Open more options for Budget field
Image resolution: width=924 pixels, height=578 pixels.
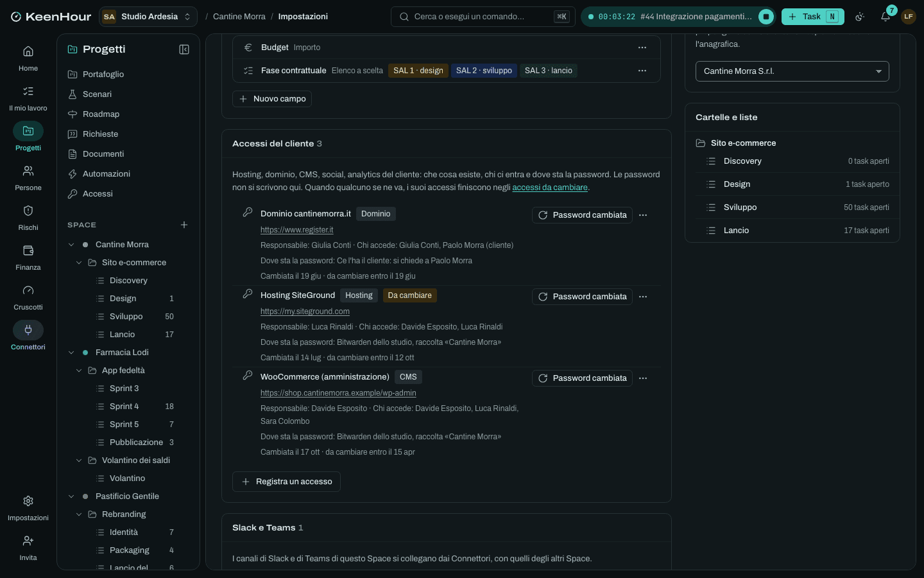pyautogui.click(x=642, y=48)
